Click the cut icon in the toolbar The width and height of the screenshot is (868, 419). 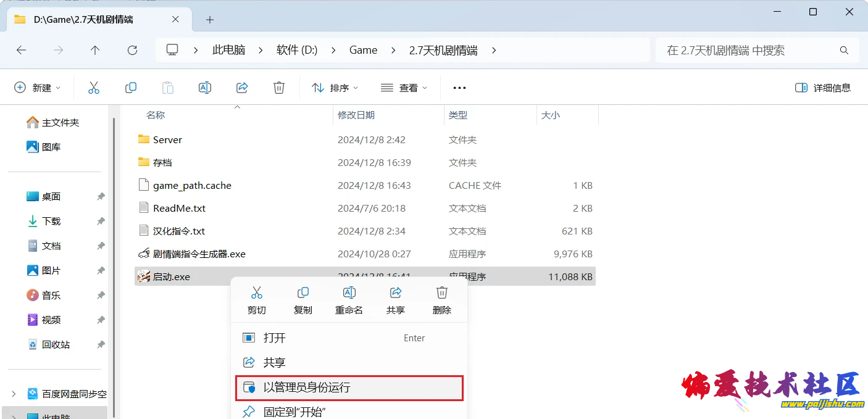point(94,88)
